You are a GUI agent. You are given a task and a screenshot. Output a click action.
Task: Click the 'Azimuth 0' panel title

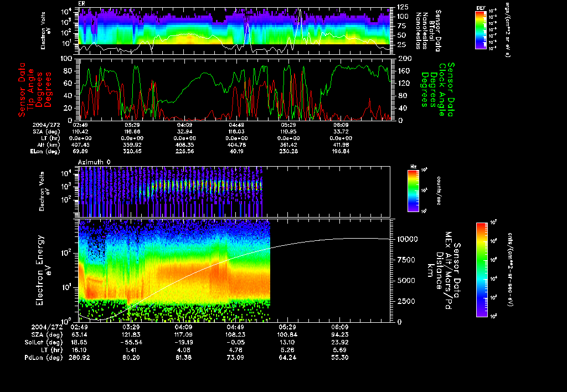tap(94, 161)
